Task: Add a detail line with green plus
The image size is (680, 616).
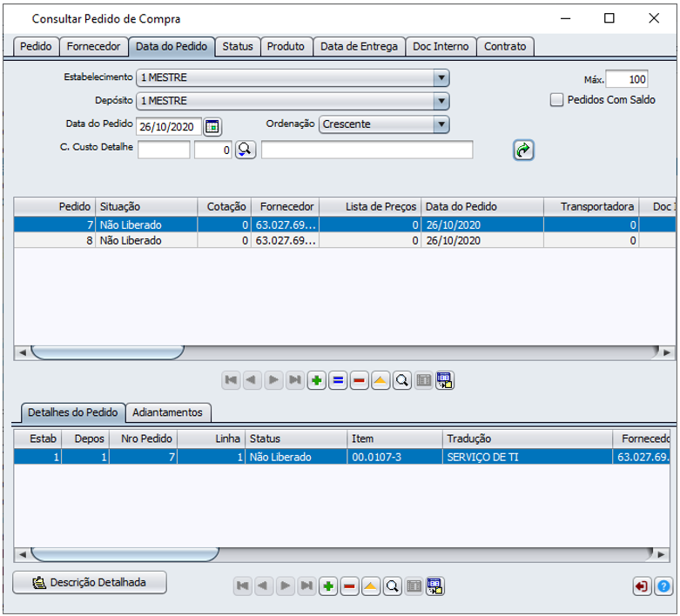Action: click(328, 586)
